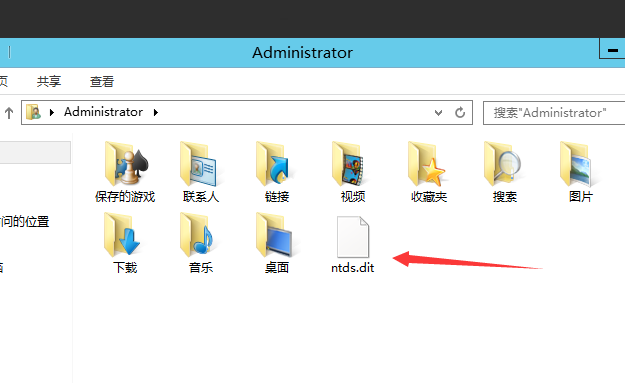This screenshot has height=383, width=625.
Task: Select the ntds.dit file
Action: click(353, 245)
